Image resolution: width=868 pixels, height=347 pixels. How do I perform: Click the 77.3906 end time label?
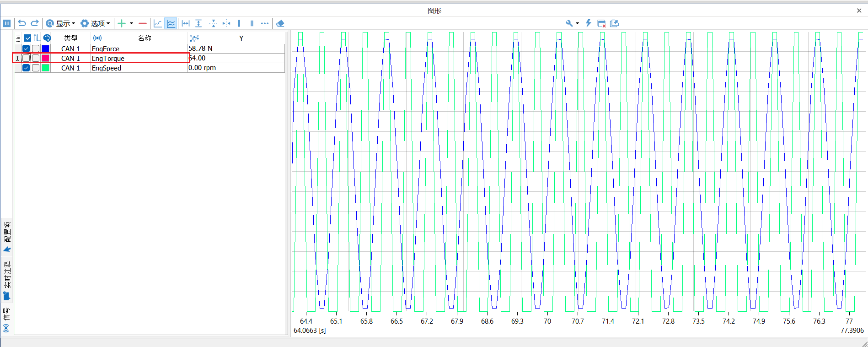pos(852,331)
